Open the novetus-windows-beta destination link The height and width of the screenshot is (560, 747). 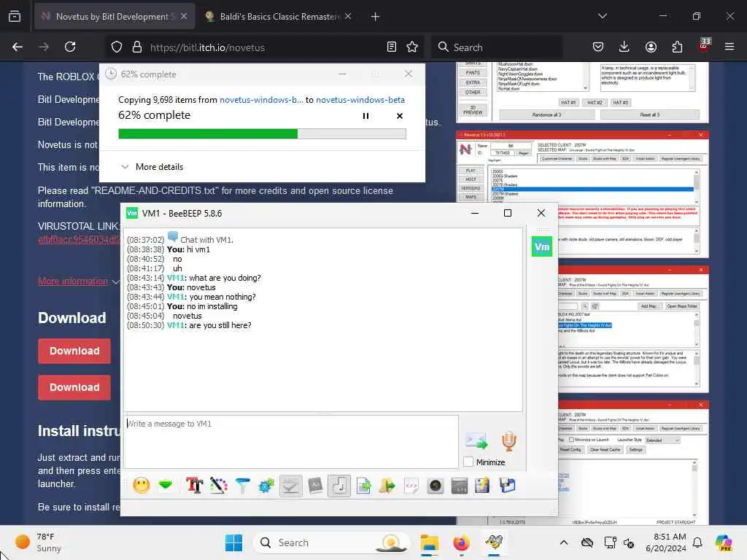[360, 99]
